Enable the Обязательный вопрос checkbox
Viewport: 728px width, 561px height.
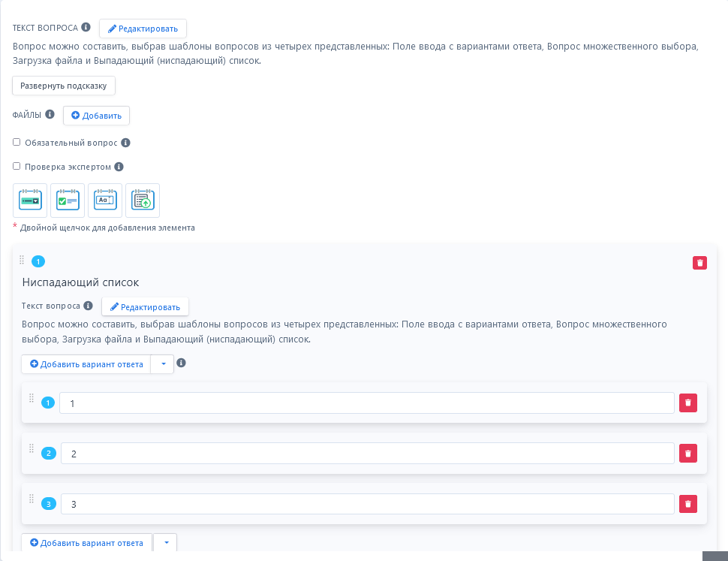pos(17,142)
